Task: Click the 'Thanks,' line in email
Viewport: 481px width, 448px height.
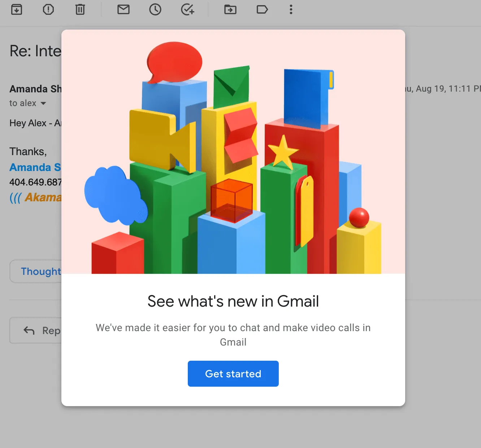Action: (x=28, y=151)
